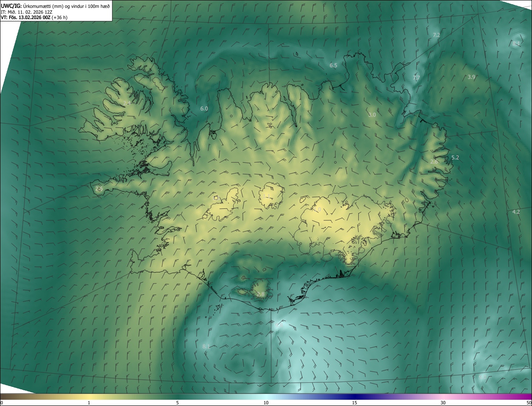Click the 6.0 value label on the map
Image resolution: width=532 pixels, height=406 pixels.
[x=204, y=109]
